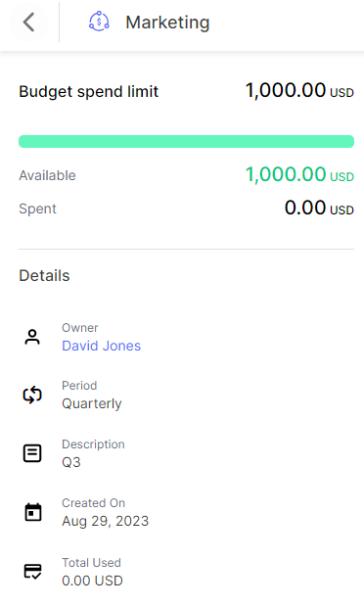364x606 pixels.
Task: Click the green budget progress bar
Action: click(x=186, y=141)
